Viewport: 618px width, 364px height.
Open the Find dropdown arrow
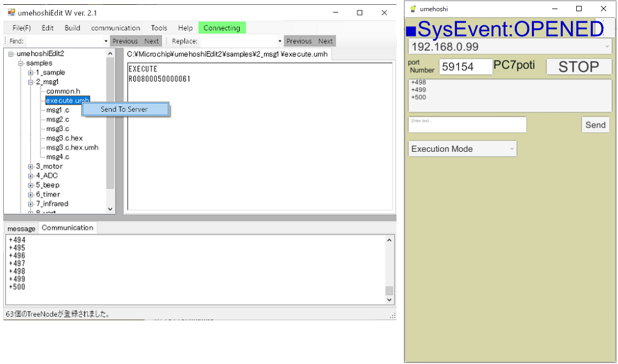pos(106,41)
